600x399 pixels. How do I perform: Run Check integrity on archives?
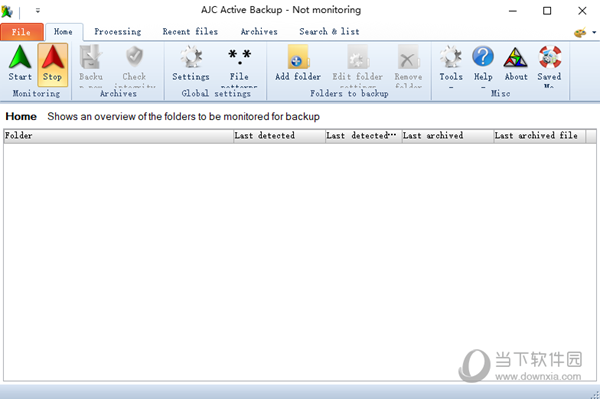tap(134, 65)
